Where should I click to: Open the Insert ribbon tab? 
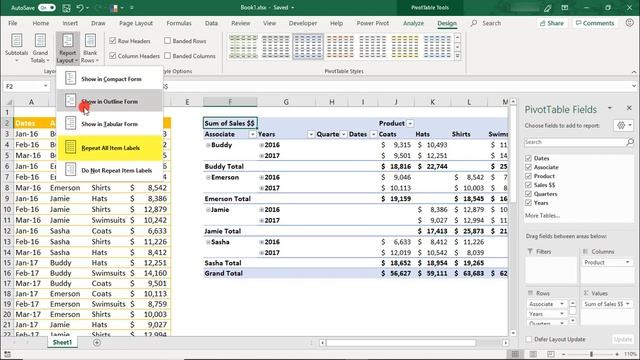pyautogui.click(x=70, y=23)
